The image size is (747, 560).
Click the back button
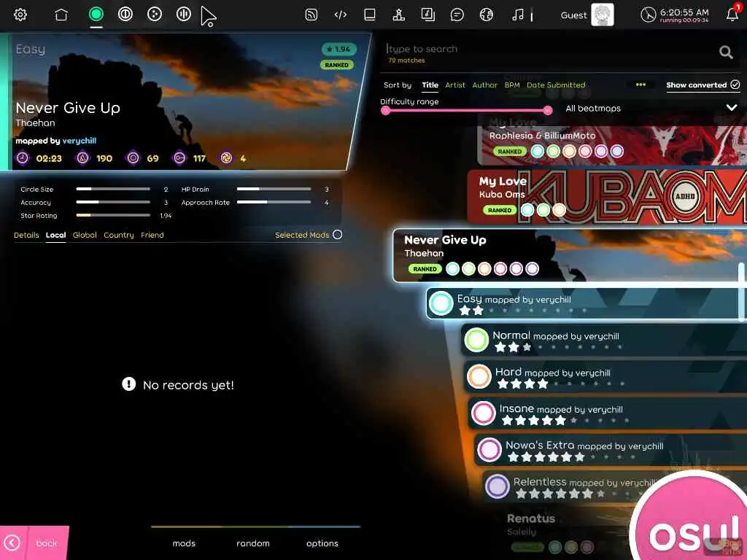point(34,542)
